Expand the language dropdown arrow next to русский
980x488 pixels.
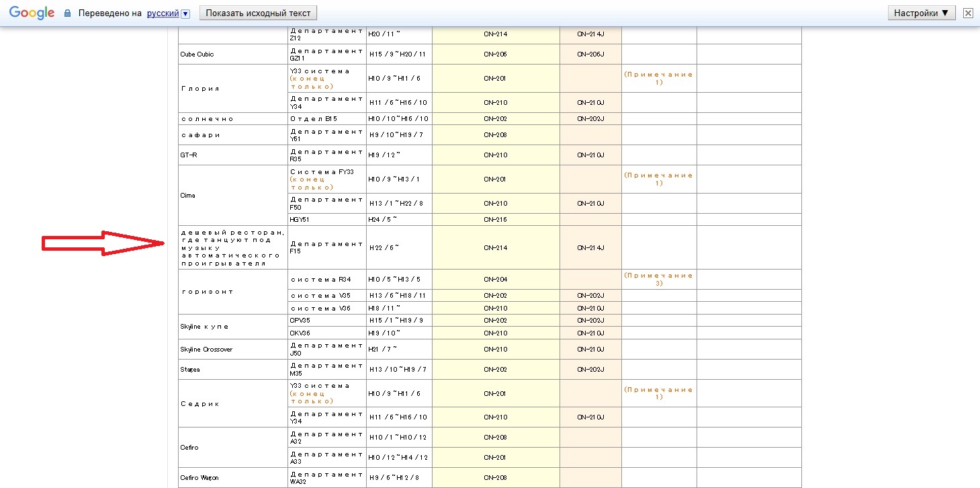click(186, 13)
